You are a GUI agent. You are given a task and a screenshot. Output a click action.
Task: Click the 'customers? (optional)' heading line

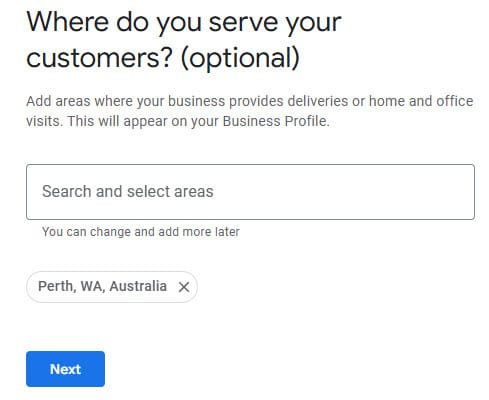coord(163,58)
